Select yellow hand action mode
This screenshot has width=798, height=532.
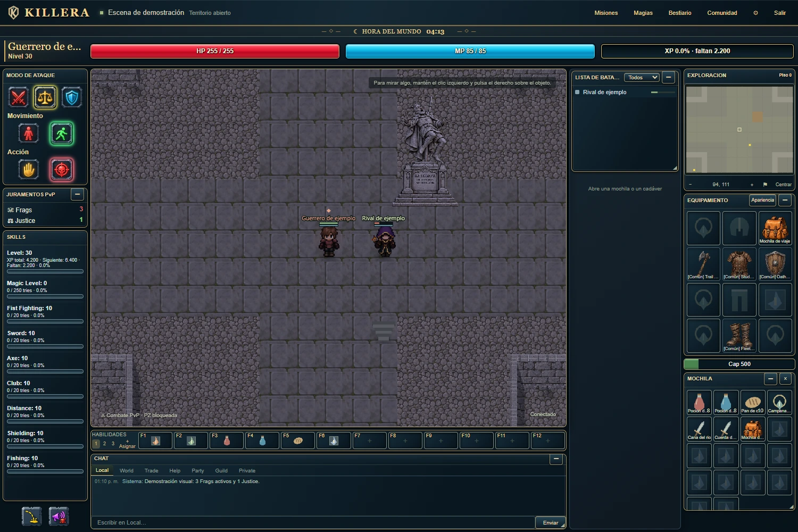[x=29, y=170]
